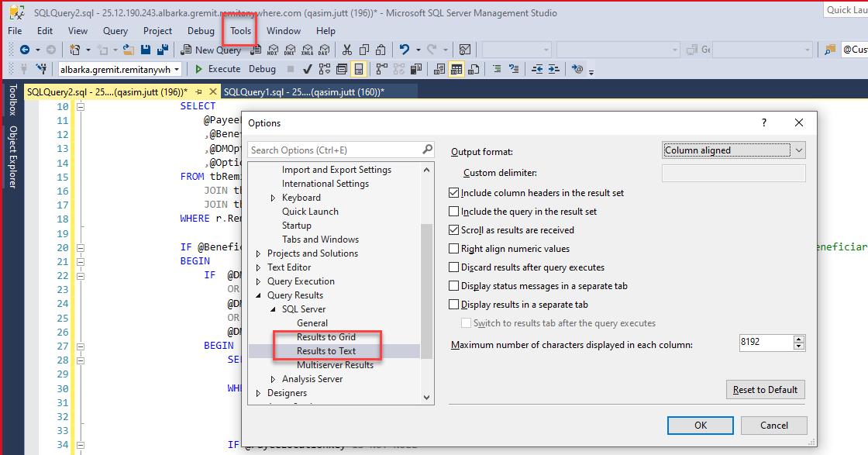Click the DMX query icon

click(290, 50)
